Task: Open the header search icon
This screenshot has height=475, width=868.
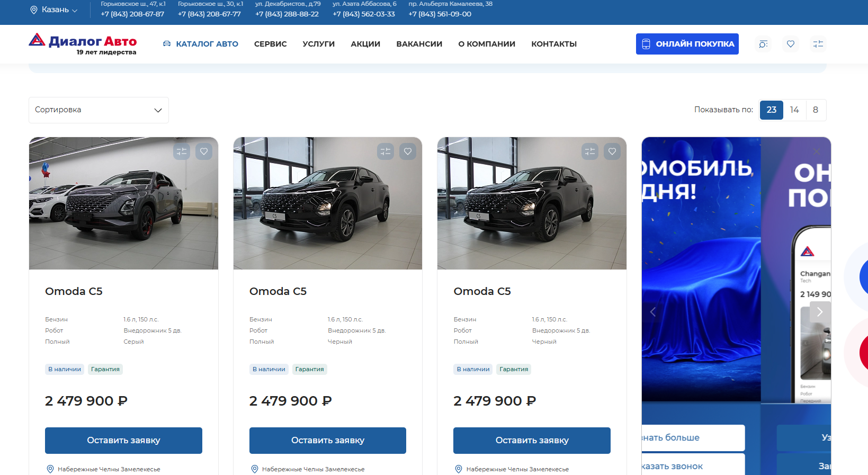Action: tap(763, 44)
